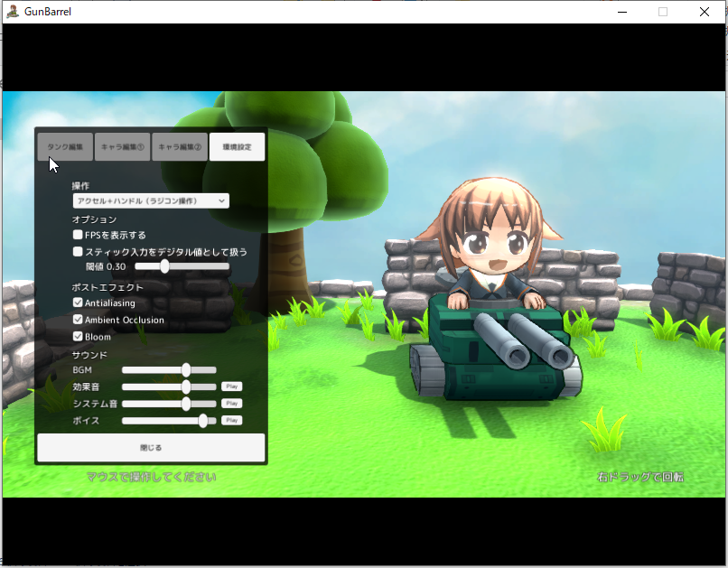Viewport: 728px width, 568px height.
Task: Close the GunBarrel window
Action: (705, 12)
